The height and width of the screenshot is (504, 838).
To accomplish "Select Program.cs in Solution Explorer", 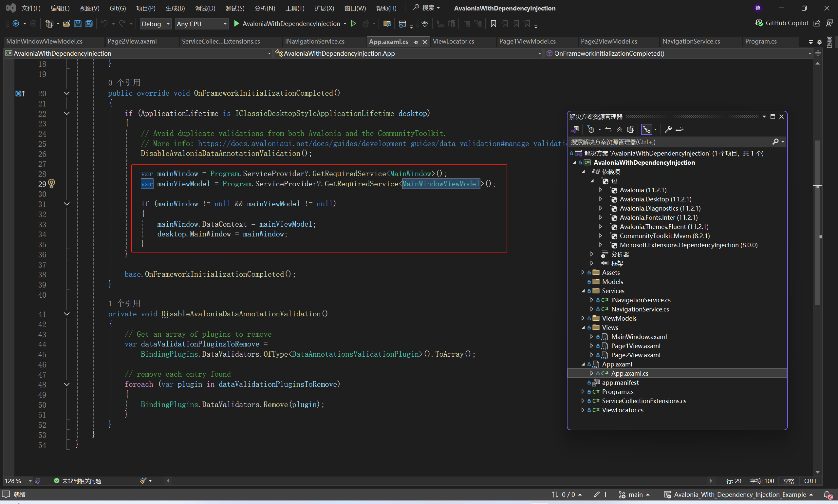I will [x=617, y=392].
